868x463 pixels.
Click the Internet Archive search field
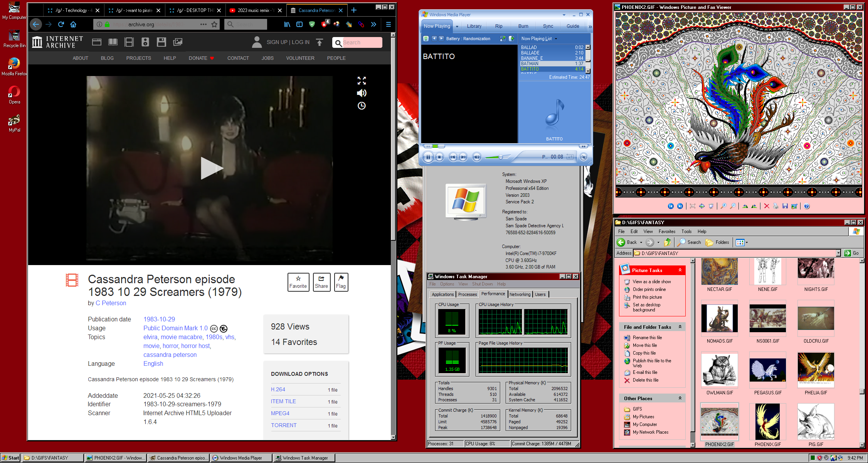(357, 42)
